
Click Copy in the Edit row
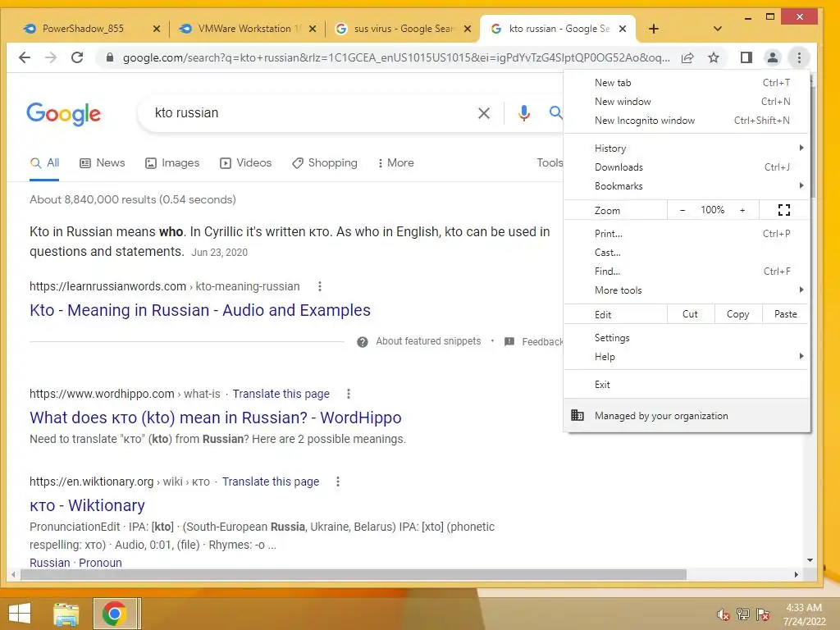point(737,314)
